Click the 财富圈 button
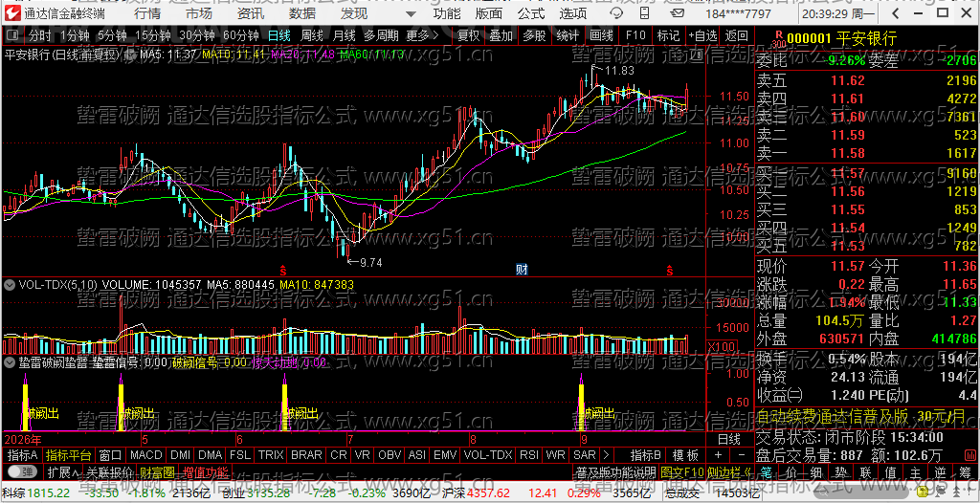The height and width of the screenshot is (503, 980). (157, 471)
